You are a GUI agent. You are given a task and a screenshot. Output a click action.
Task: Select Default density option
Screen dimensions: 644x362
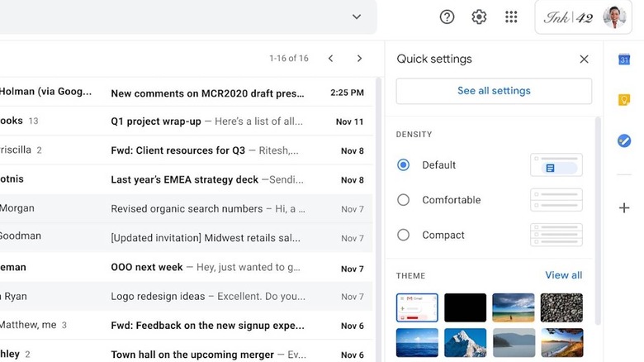[404, 165]
